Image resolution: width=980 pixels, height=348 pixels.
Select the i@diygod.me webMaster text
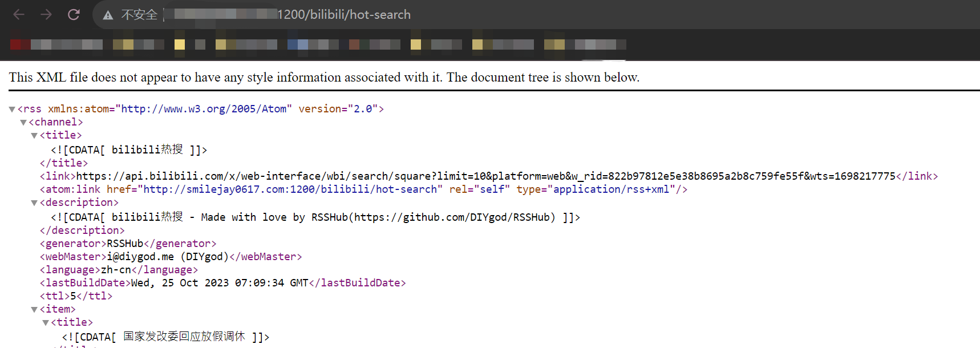pos(168,257)
